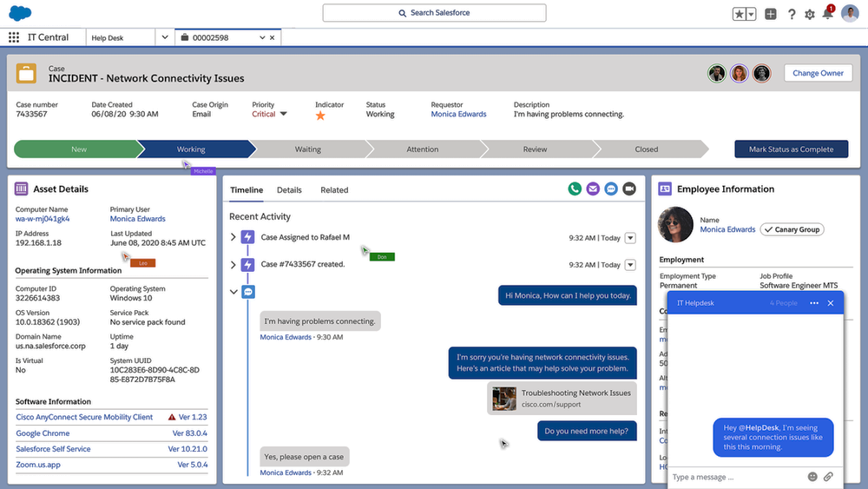Expand the Priority Critical dropdown arrow

coord(283,114)
